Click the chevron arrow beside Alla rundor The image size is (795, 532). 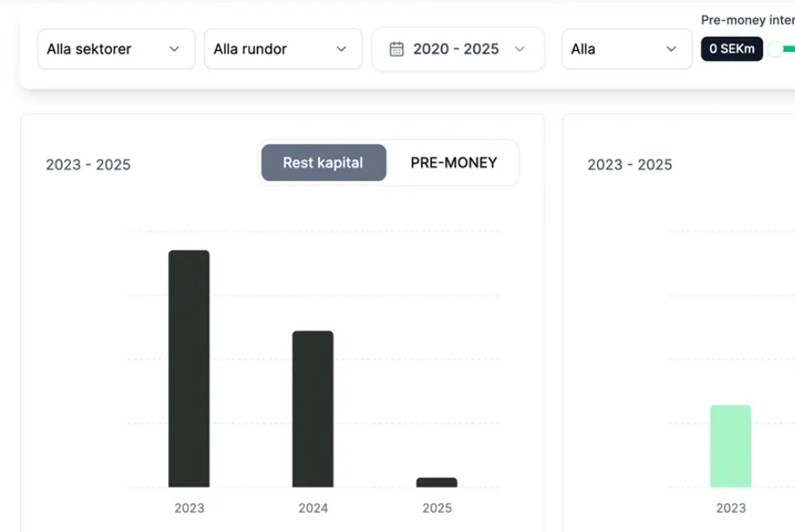click(x=341, y=49)
